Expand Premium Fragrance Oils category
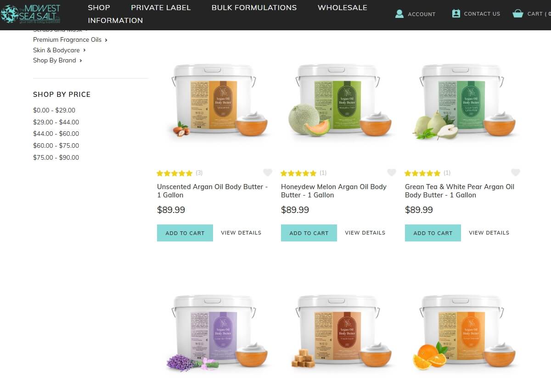 106,40
